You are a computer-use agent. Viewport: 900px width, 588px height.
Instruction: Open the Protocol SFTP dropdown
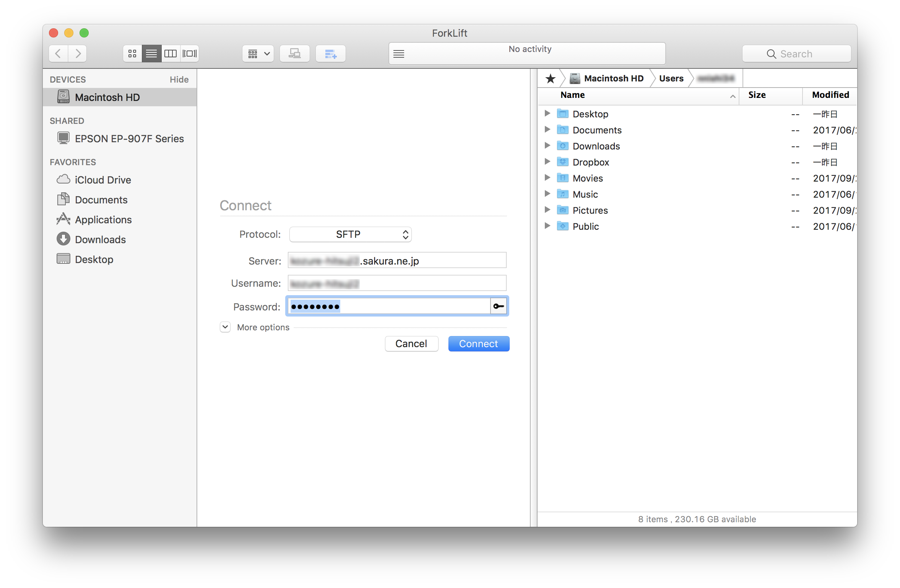[x=350, y=234]
